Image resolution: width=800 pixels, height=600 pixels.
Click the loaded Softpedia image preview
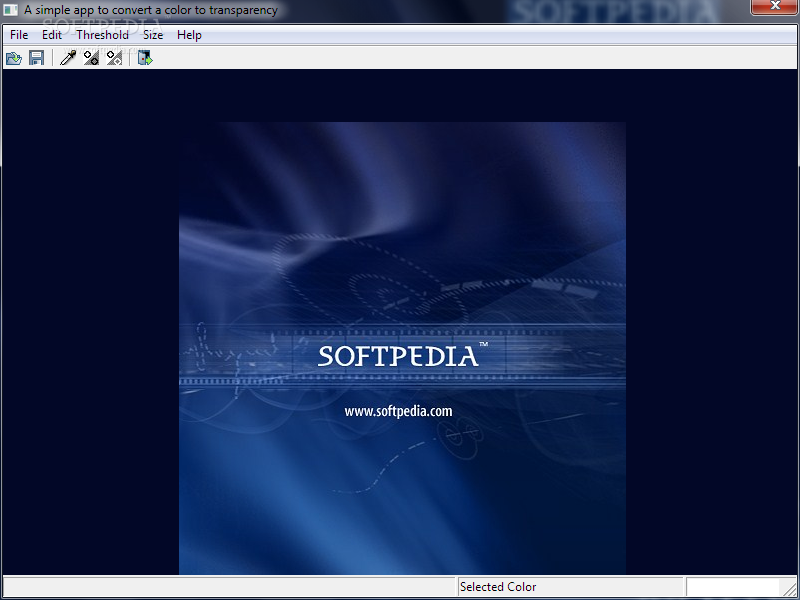tap(402, 348)
